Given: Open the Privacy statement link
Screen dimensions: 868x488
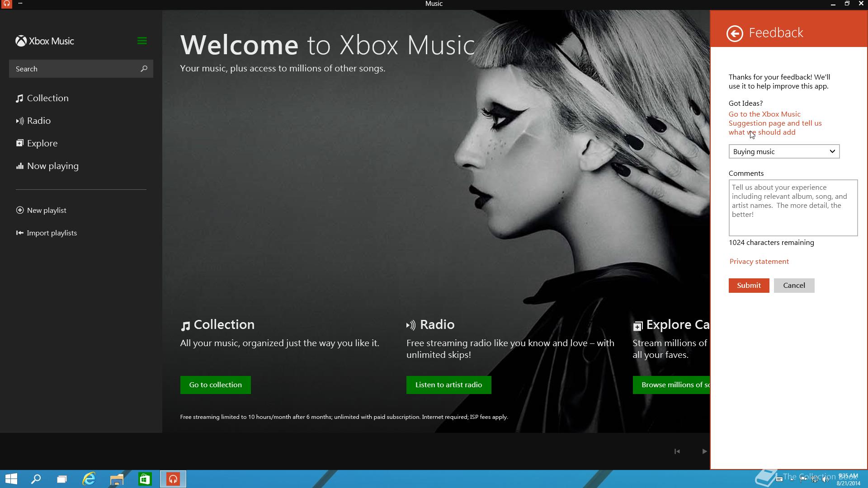Looking at the screenshot, I should (x=759, y=261).
